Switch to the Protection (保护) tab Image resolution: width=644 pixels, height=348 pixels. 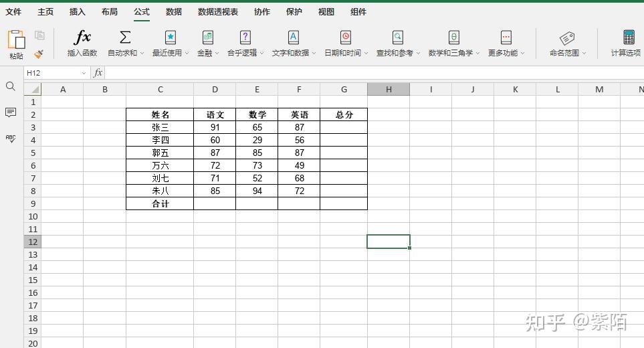pyautogui.click(x=294, y=12)
